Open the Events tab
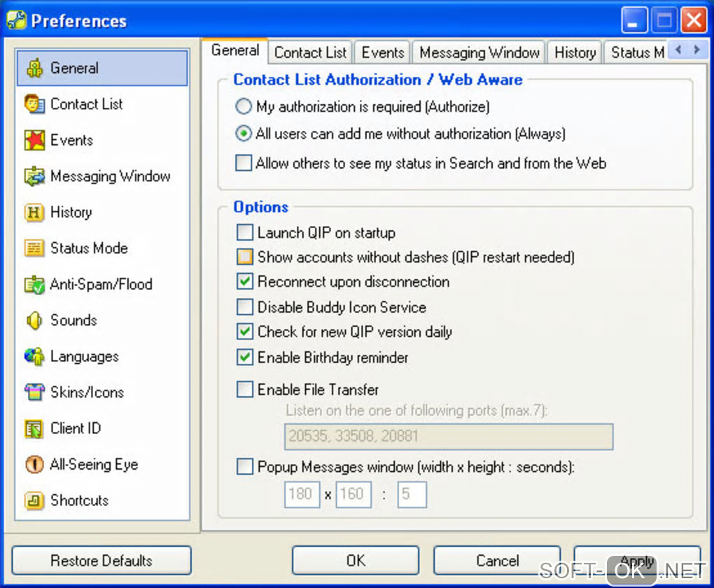 (382, 52)
